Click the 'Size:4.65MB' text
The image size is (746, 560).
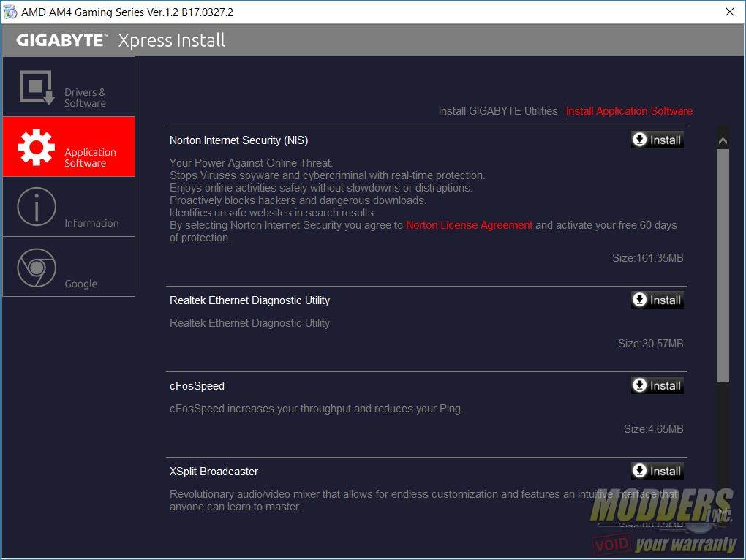pos(653,429)
